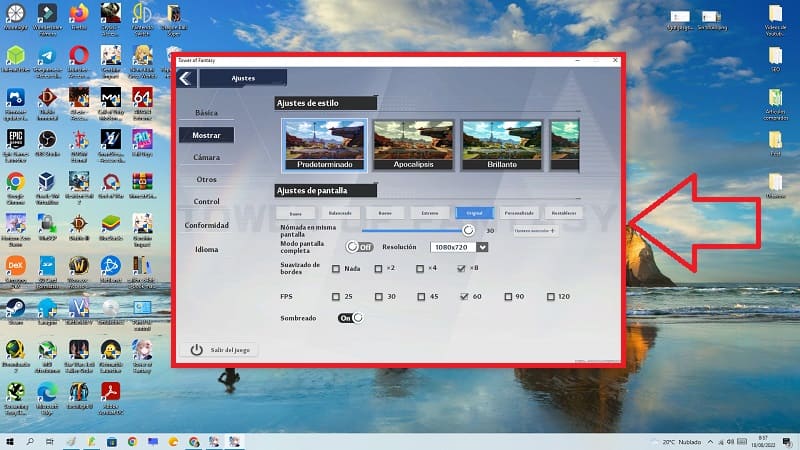
Task: Check the ×4 anti-aliasing box
Action: [420, 268]
